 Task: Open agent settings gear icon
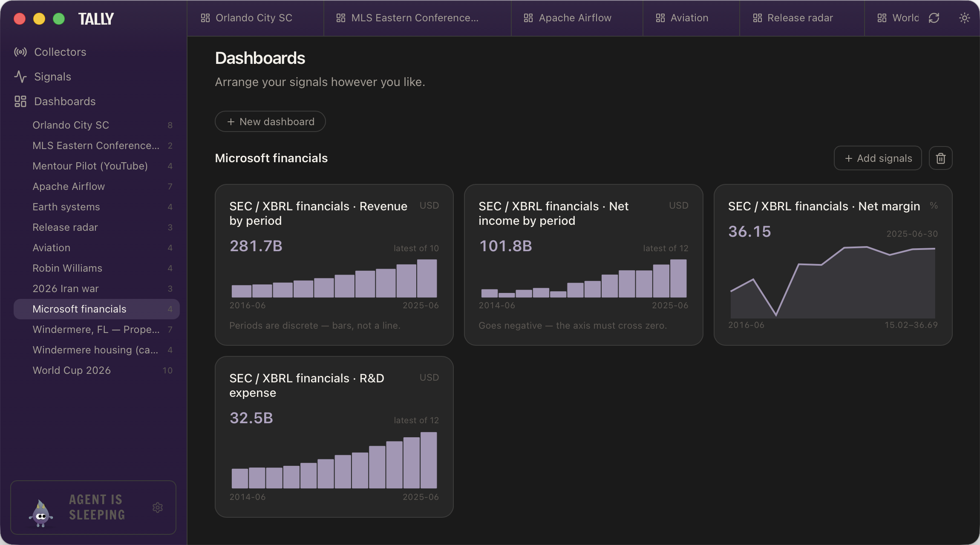[x=158, y=508]
